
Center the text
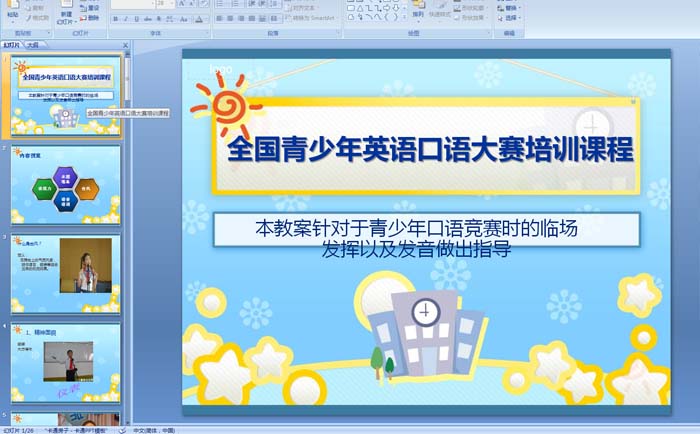click(x=230, y=18)
